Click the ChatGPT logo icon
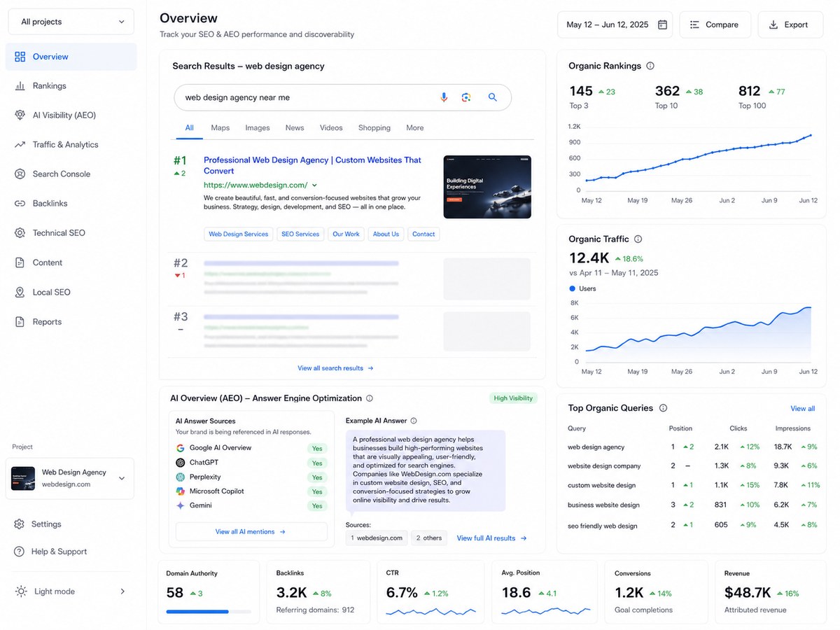Image resolution: width=840 pixels, height=630 pixels. tap(181, 463)
